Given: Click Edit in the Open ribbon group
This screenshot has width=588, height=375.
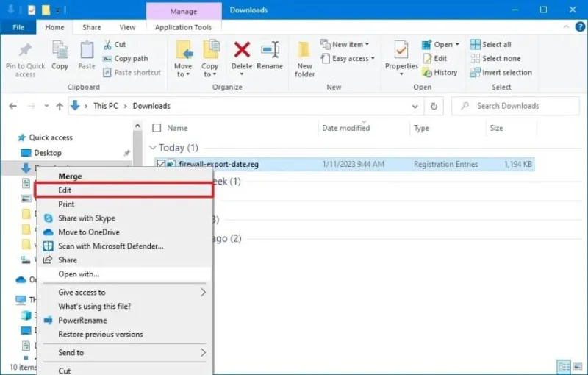Looking at the screenshot, I should point(435,59).
